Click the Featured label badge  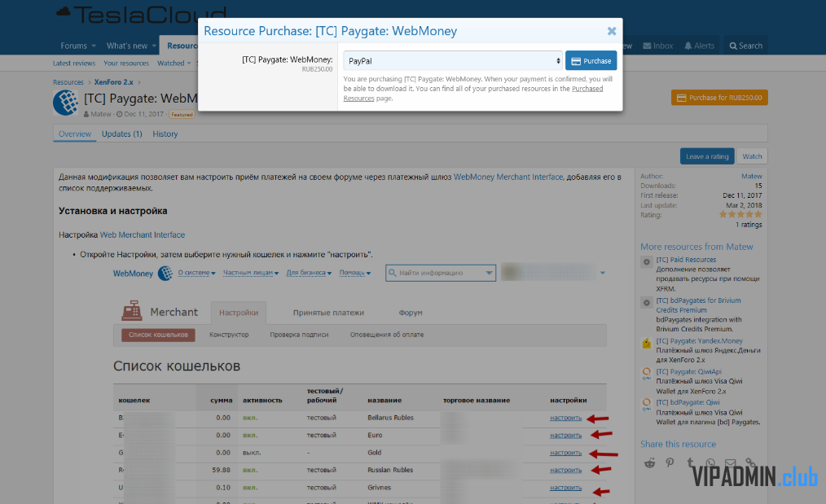[x=182, y=114]
